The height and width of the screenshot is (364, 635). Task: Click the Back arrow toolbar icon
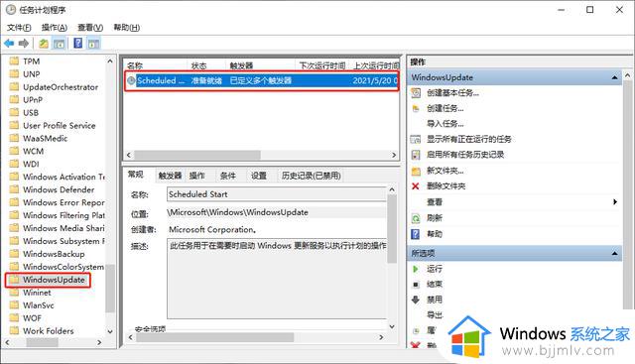click(9, 43)
